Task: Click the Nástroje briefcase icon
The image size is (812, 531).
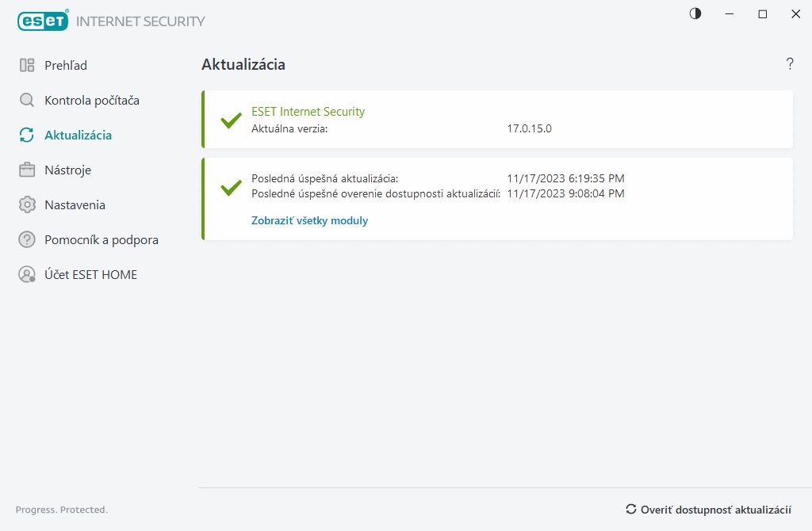Action: pos(27,170)
